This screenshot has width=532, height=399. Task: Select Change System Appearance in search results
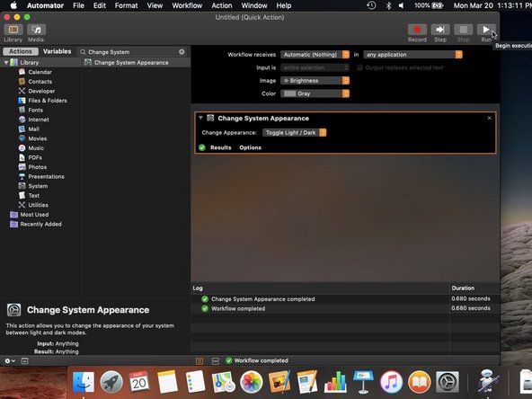(136, 62)
